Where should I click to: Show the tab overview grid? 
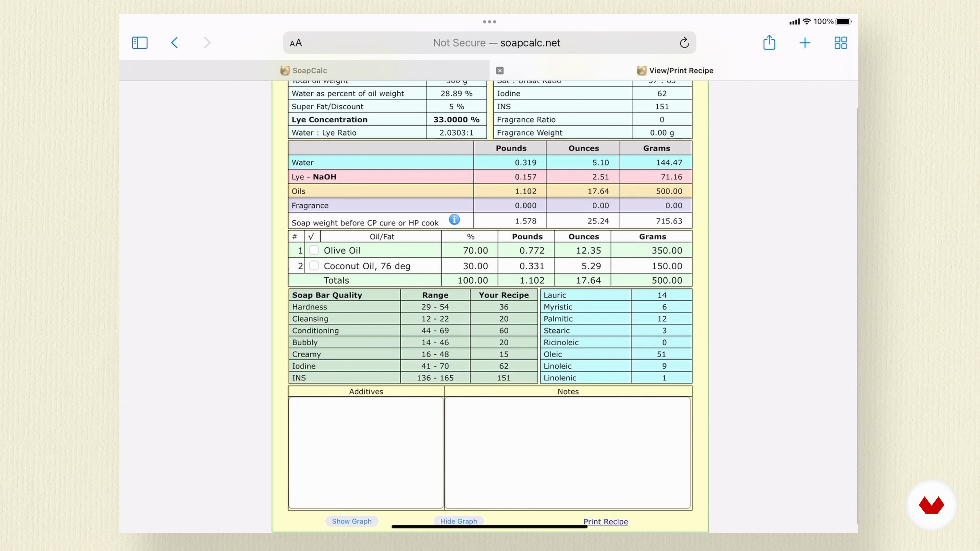[841, 43]
